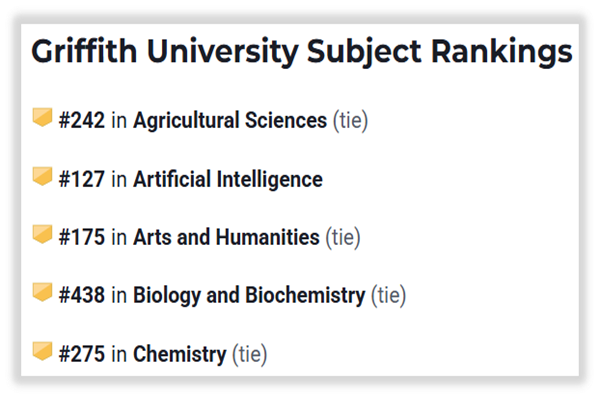
Task: Click the badge icon beside Agricultural Sciences
Action: click(43, 119)
